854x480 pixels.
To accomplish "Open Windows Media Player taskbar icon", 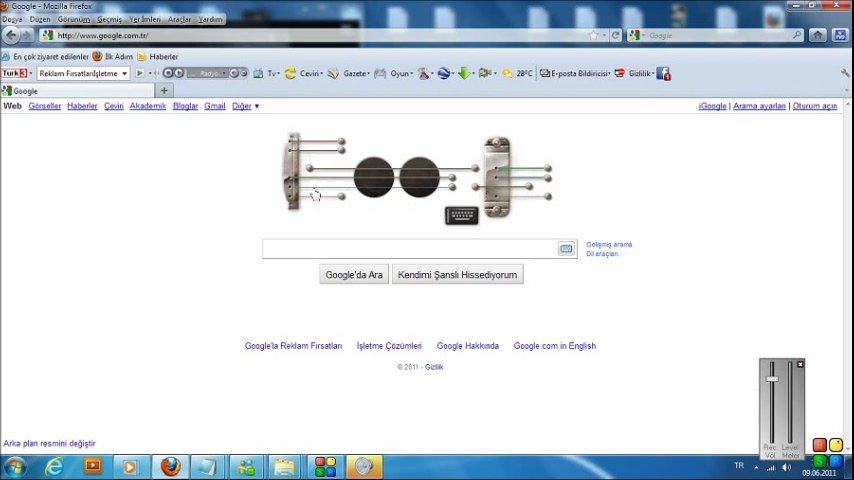I will tap(130, 467).
